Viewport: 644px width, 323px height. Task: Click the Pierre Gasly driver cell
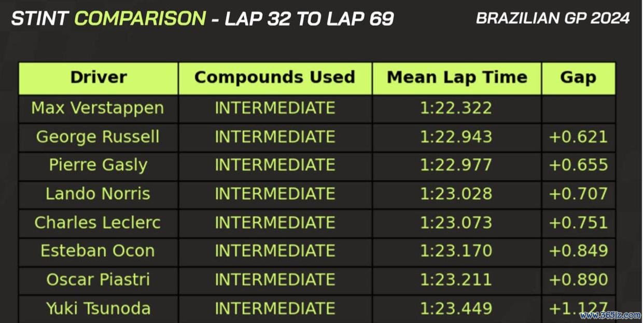pyautogui.click(x=98, y=165)
